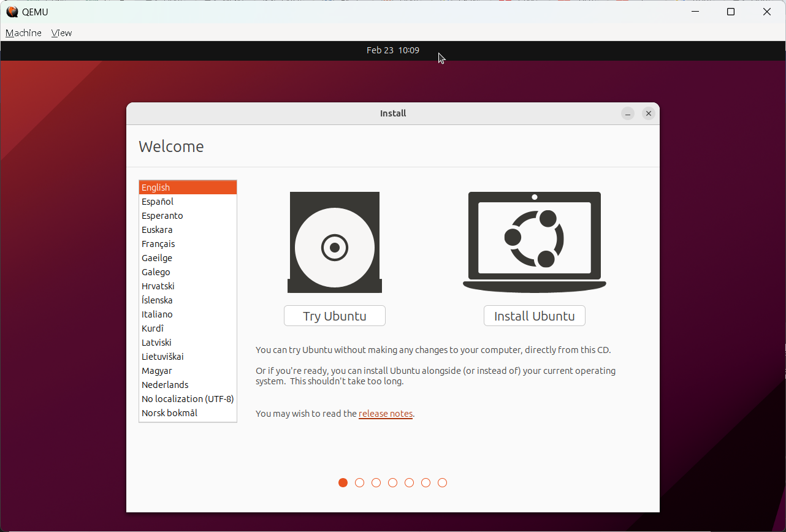Select Galego in the language list
Viewport: 786px width, 532px height.
tap(188, 272)
